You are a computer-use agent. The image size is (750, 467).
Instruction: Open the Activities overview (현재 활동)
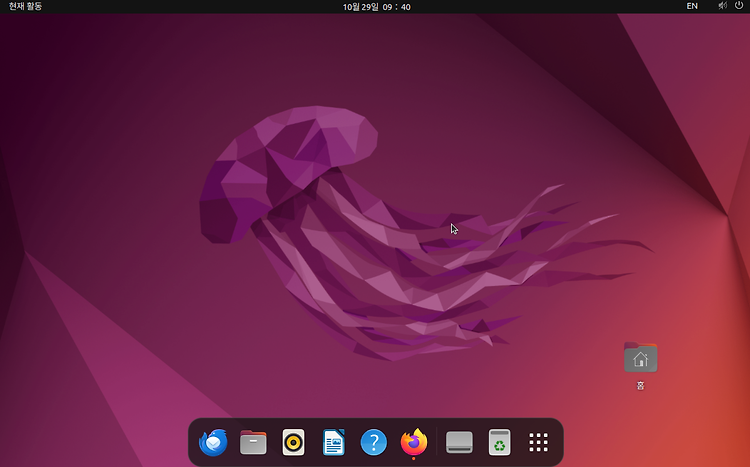coord(25,6)
